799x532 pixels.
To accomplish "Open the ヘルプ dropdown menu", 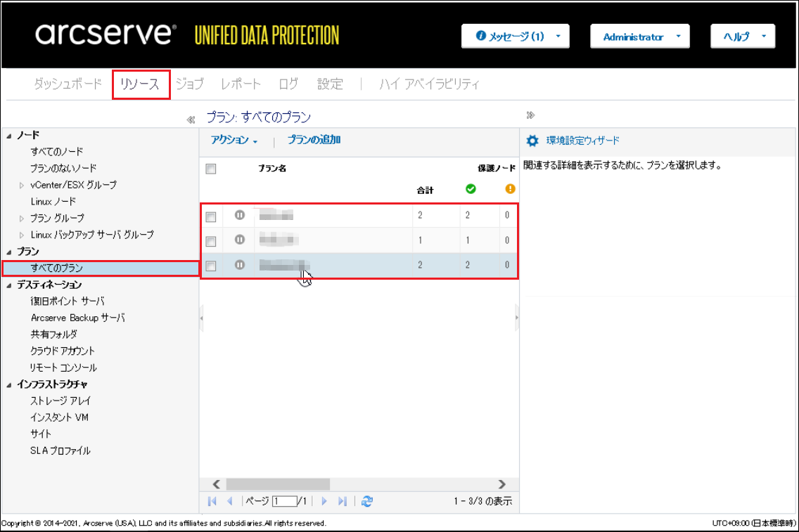I will pos(743,36).
